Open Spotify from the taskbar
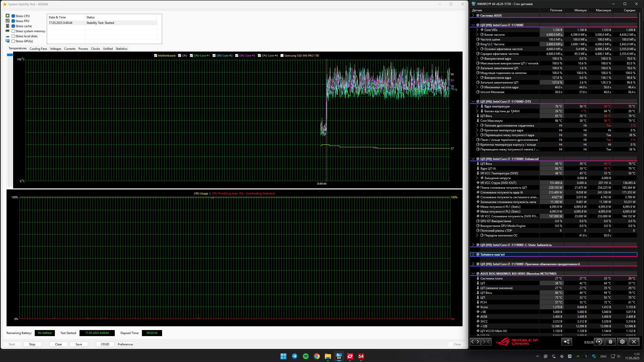 pyautogui.click(x=306, y=356)
